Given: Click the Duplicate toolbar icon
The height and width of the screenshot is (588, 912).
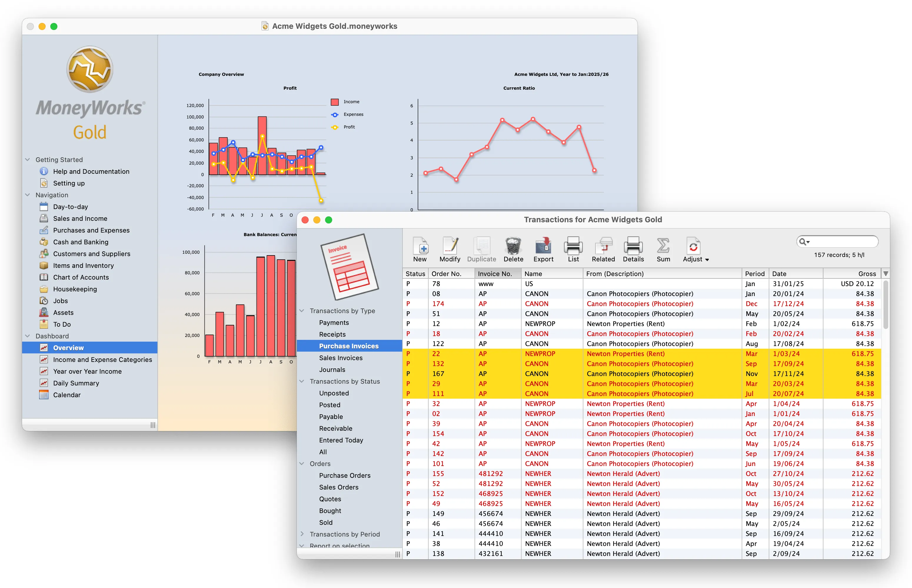Looking at the screenshot, I should (481, 246).
